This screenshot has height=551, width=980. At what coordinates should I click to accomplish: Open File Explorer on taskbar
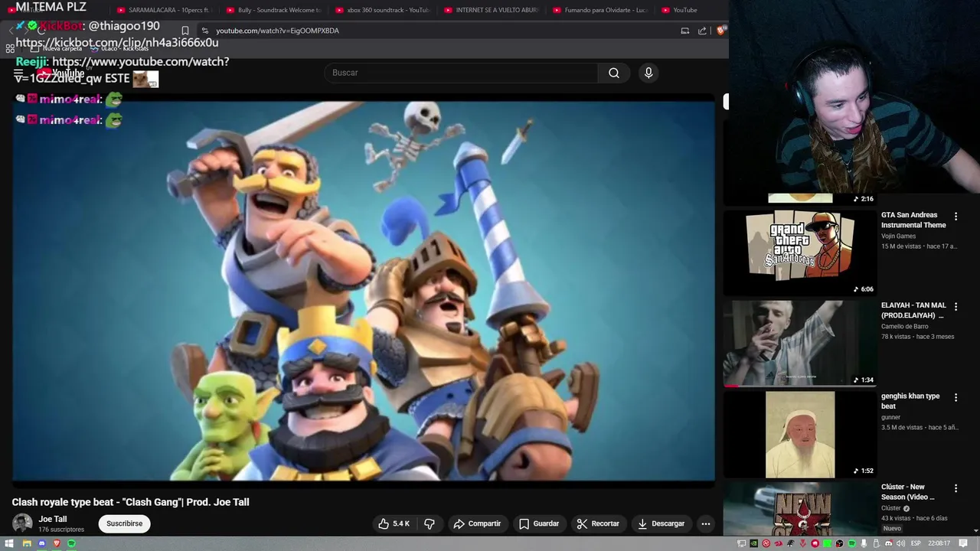point(27,543)
